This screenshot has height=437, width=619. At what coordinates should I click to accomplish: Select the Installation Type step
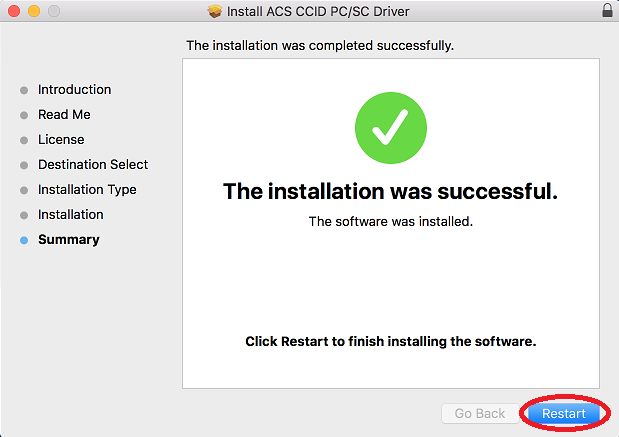point(87,189)
